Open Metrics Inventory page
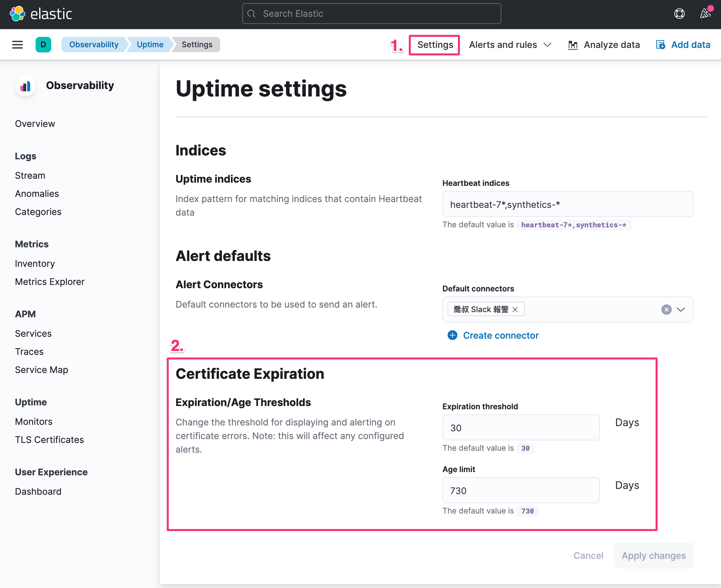721x588 pixels. [x=35, y=264]
